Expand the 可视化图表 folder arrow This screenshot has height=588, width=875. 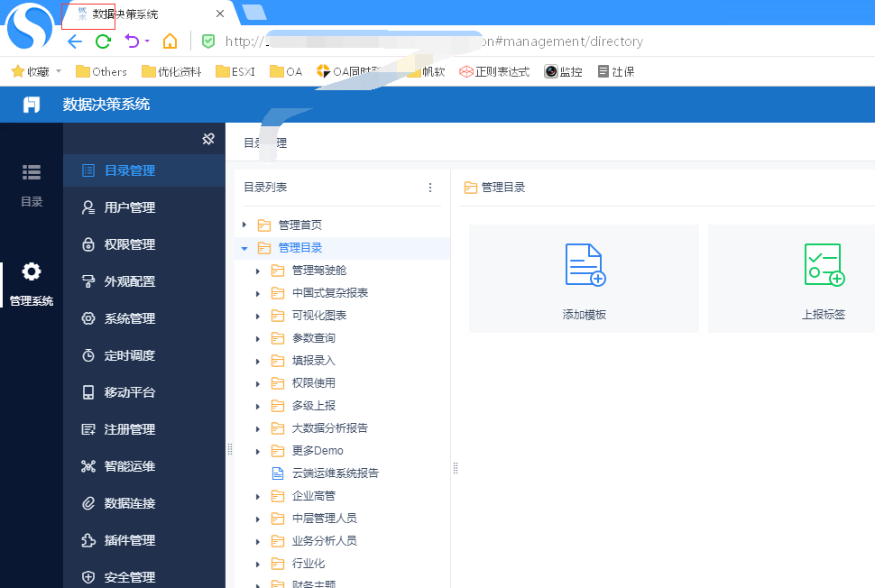coord(258,317)
